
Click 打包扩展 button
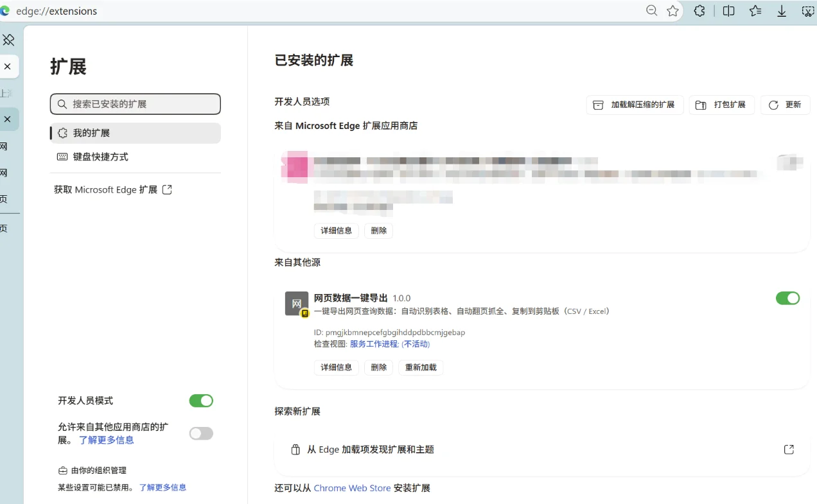tap(721, 105)
